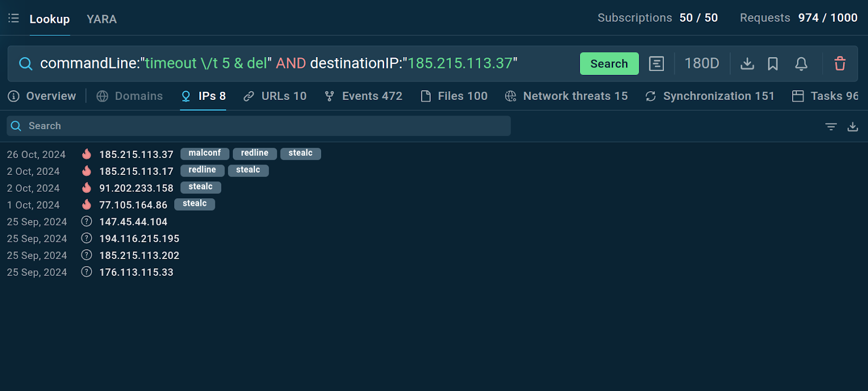
Task: Click the malconf tag
Action: pyautogui.click(x=205, y=154)
